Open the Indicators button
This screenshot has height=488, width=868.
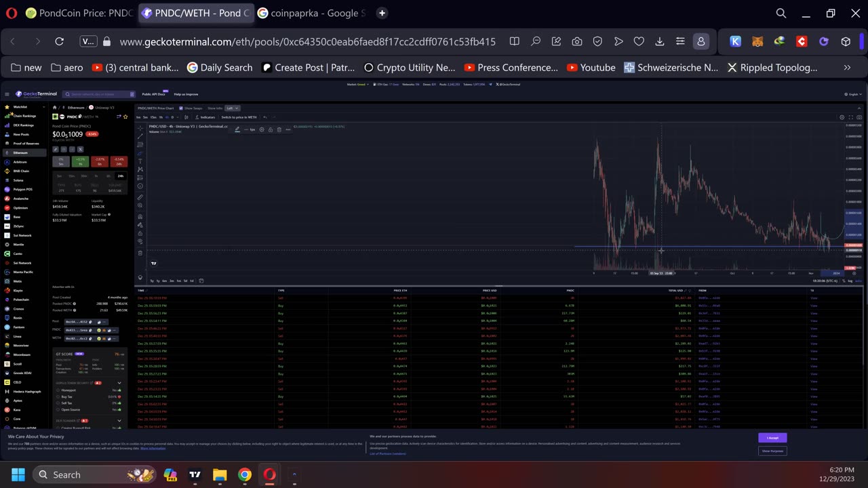(x=205, y=117)
